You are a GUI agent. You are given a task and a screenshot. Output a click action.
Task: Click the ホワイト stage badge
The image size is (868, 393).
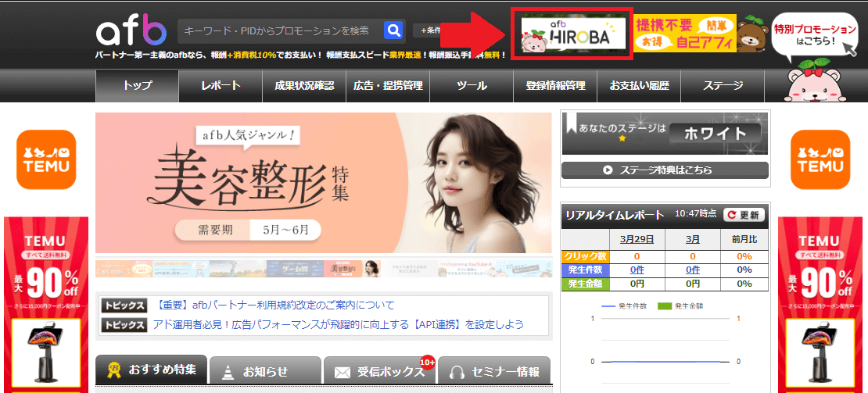pyautogui.click(x=716, y=133)
